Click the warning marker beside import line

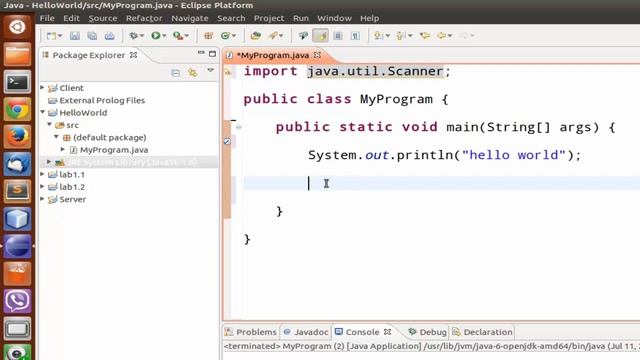228,72
